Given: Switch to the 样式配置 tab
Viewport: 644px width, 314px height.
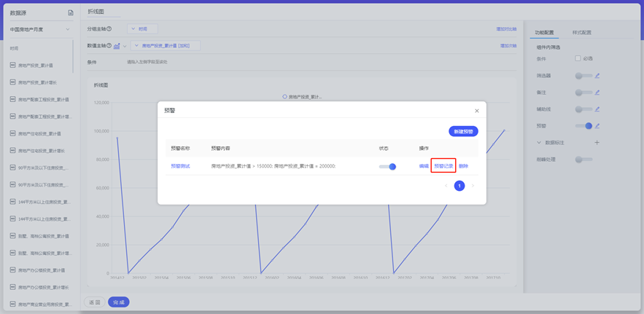Looking at the screenshot, I should 581,33.
